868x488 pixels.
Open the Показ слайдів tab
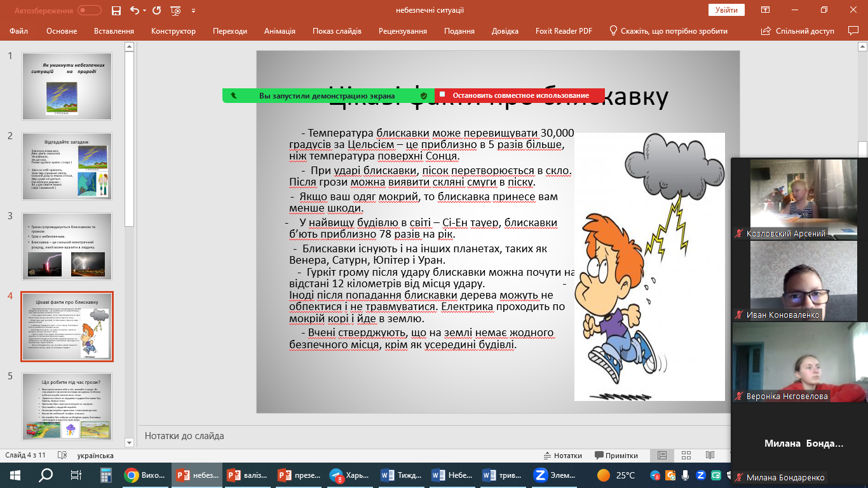coord(337,31)
